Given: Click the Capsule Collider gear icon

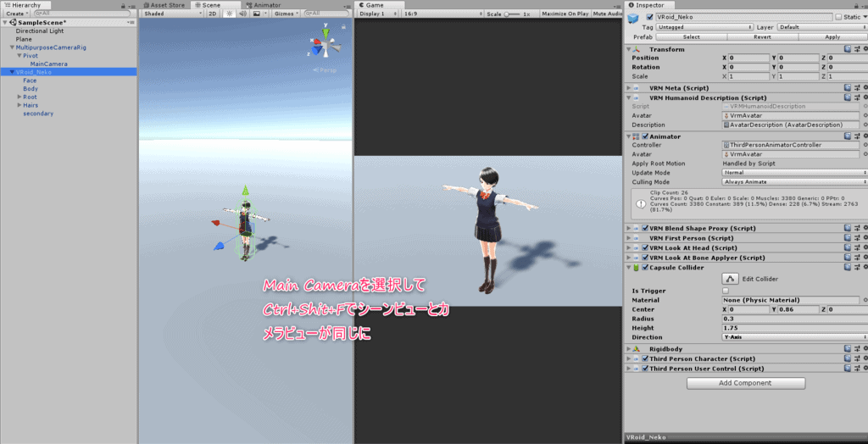Looking at the screenshot, I should [x=865, y=268].
